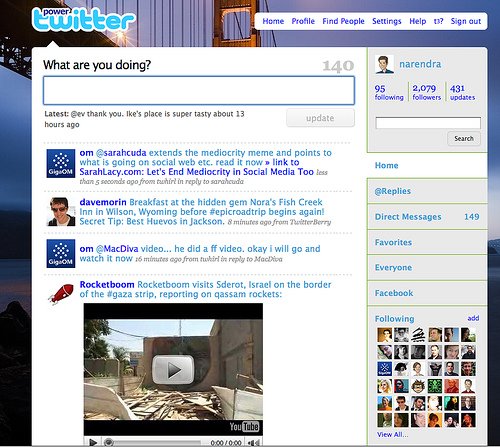
Task: Click the scribble avatar in the Following grid's top row
Action: 418,335
